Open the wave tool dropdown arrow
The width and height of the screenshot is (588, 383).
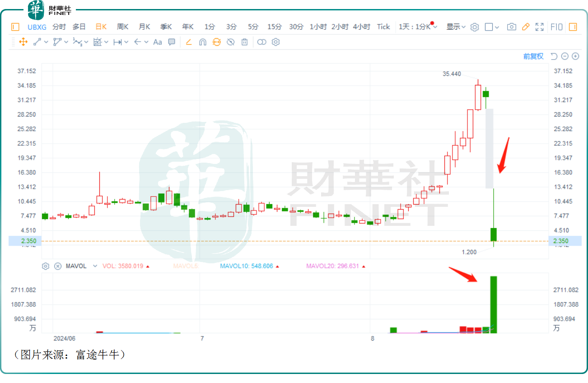(86, 42)
